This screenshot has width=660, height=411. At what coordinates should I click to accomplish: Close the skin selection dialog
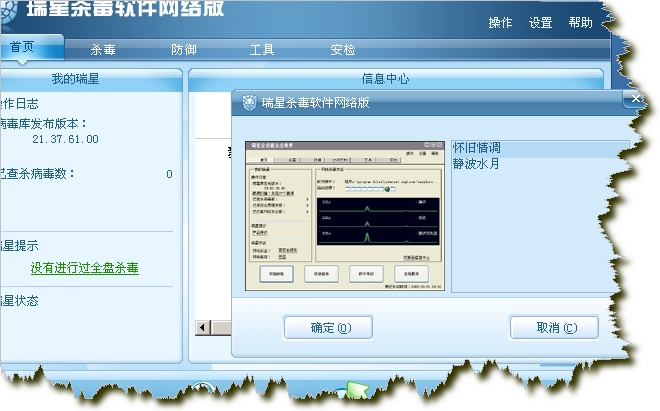tap(635, 99)
